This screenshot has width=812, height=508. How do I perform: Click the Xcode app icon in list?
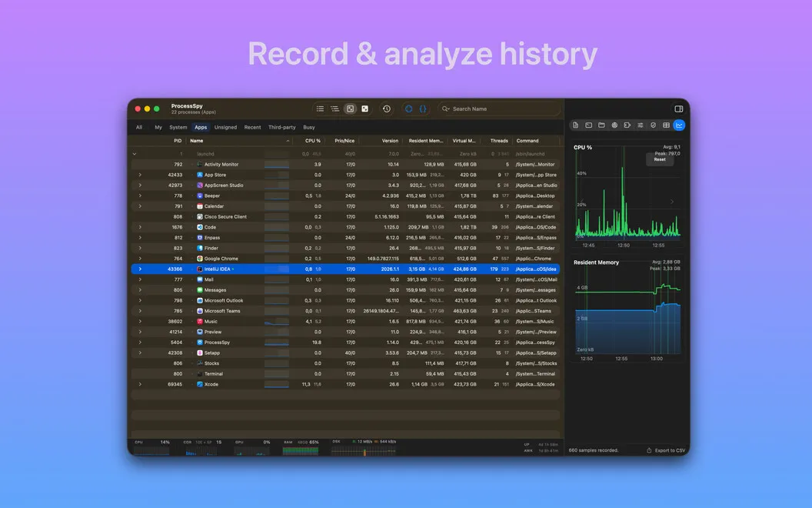200,384
